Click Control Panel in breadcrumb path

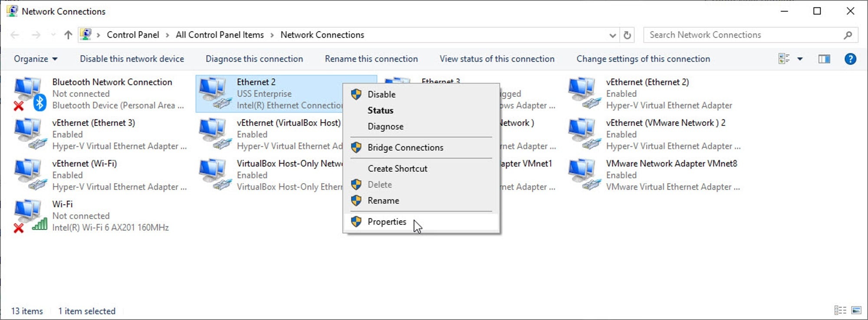tap(133, 35)
